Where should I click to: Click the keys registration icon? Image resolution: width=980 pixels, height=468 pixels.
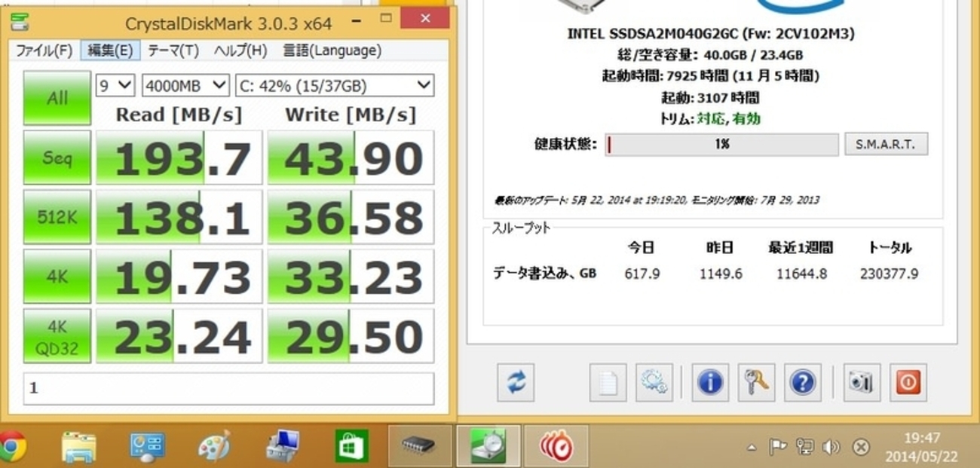[x=756, y=383]
